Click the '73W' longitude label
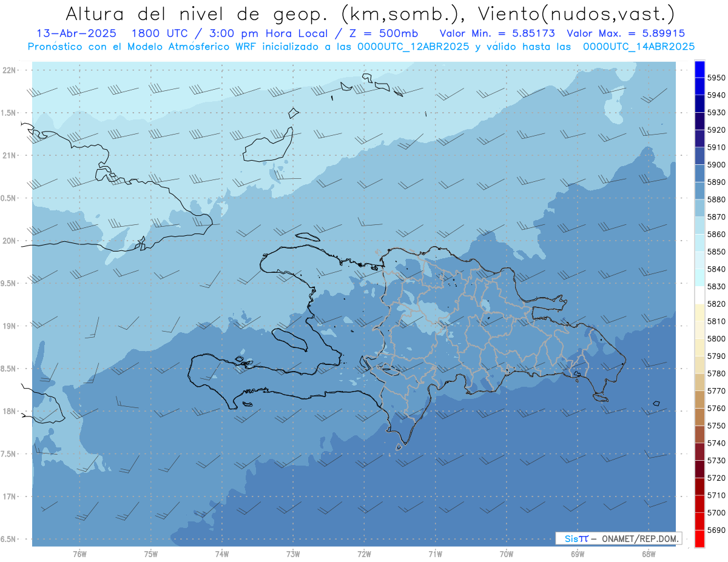Viewport: 728px width, 562px height. (x=293, y=554)
